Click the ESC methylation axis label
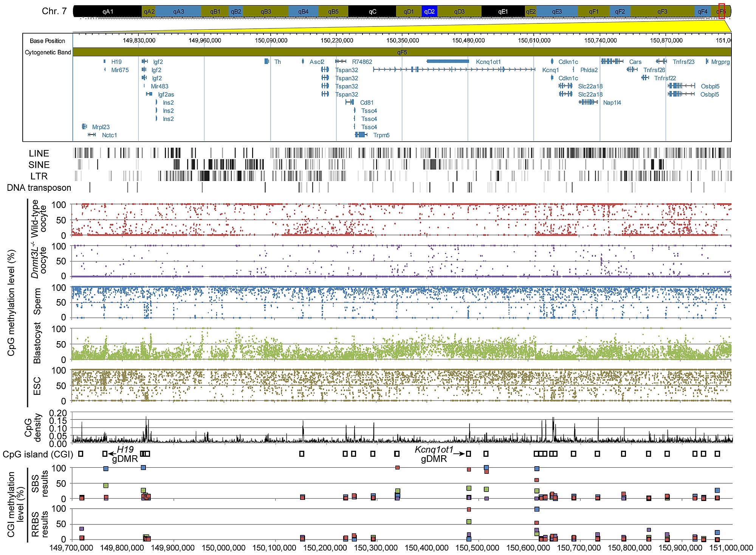The width and height of the screenshot is (756, 555). (x=37, y=386)
